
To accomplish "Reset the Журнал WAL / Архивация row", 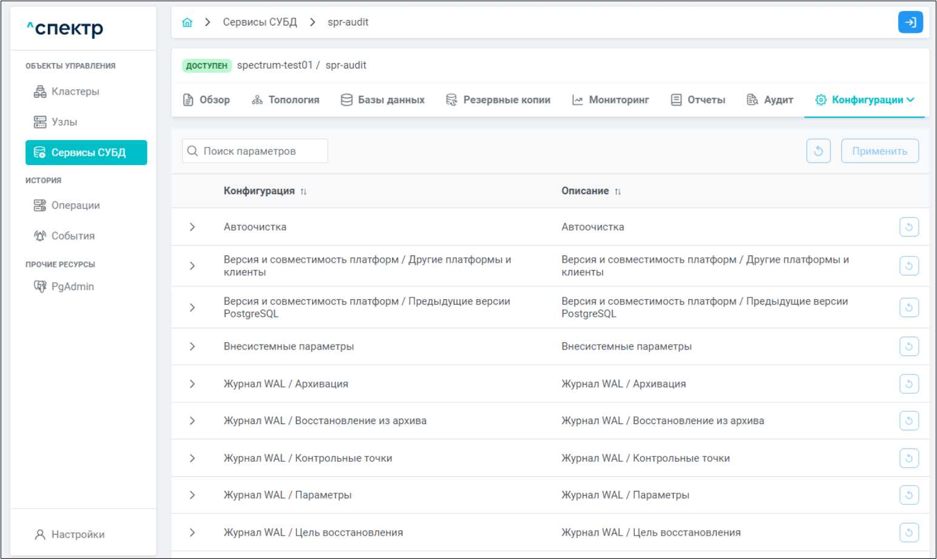I will 908,384.
